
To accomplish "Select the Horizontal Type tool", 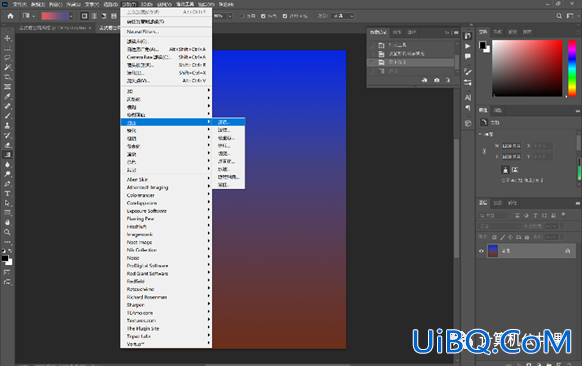I will (x=7, y=193).
